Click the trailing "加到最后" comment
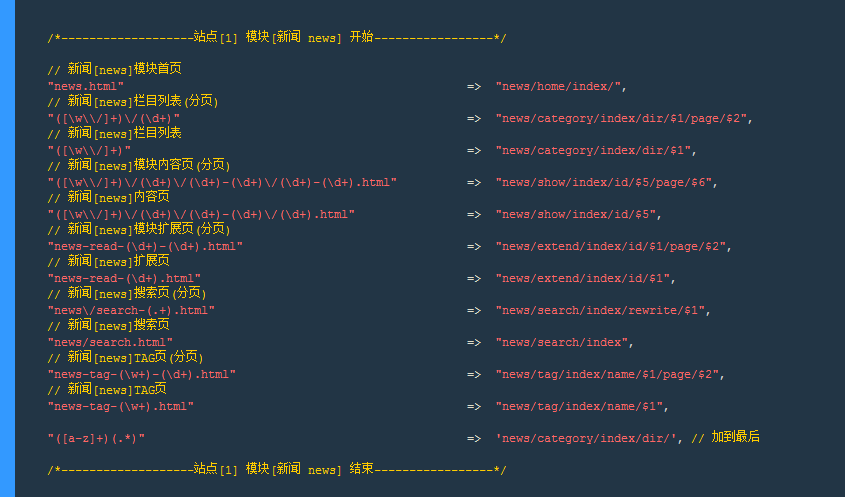The height and width of the screenshot is (497, 845). (735, 438)
